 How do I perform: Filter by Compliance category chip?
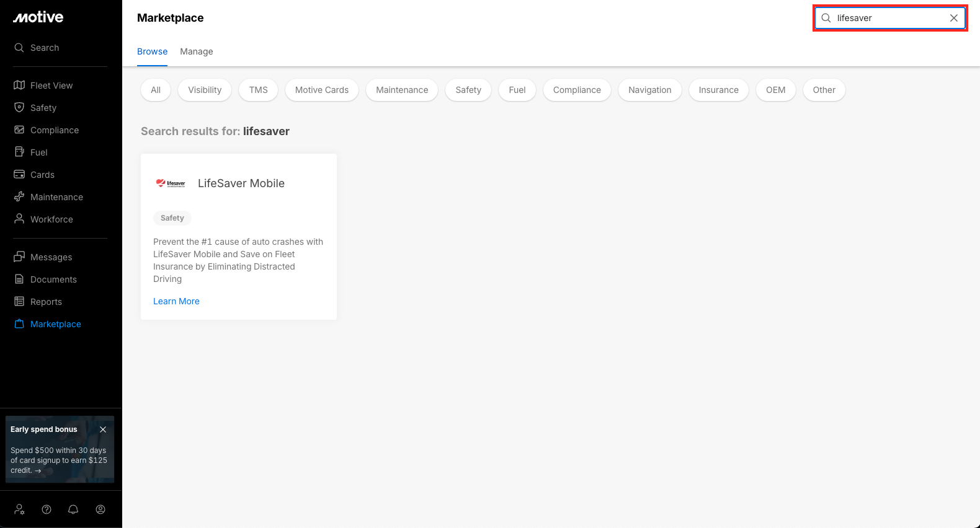577,90
